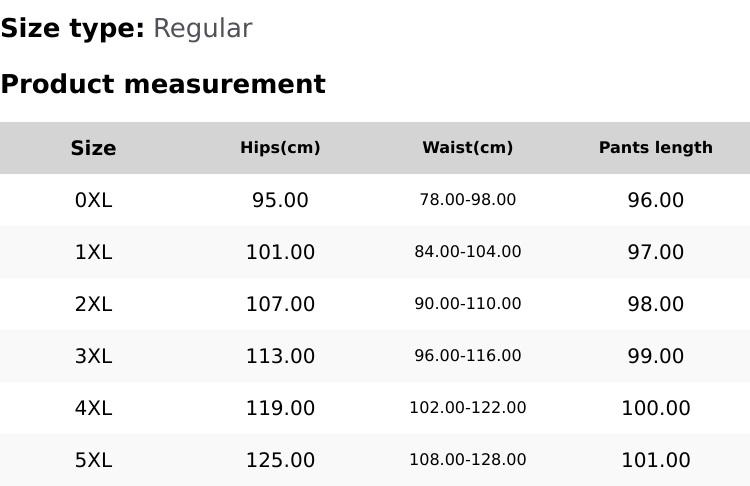Click the 78.00-98.00 waist range
This screenshot has width=750, height=486.
coord(467,200)
